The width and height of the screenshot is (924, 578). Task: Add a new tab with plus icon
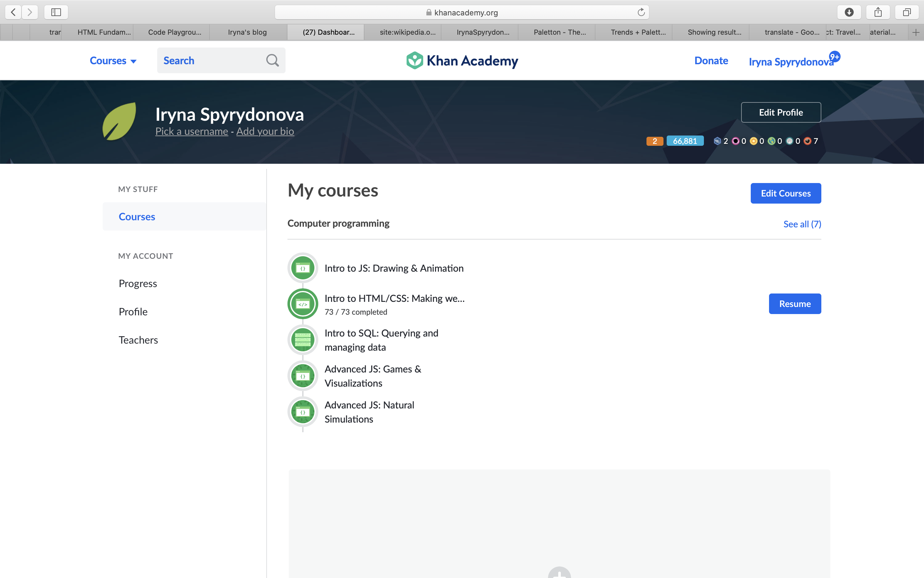pos(916,32)
